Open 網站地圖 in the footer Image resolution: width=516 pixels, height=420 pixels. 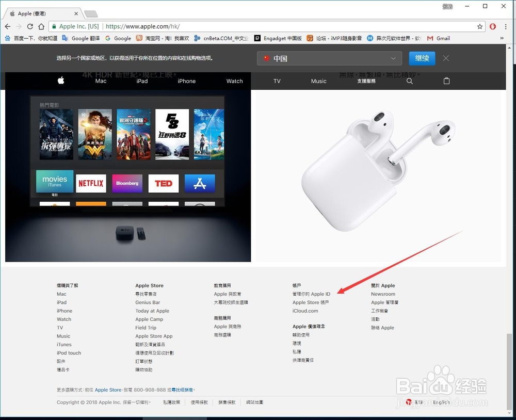255,402
